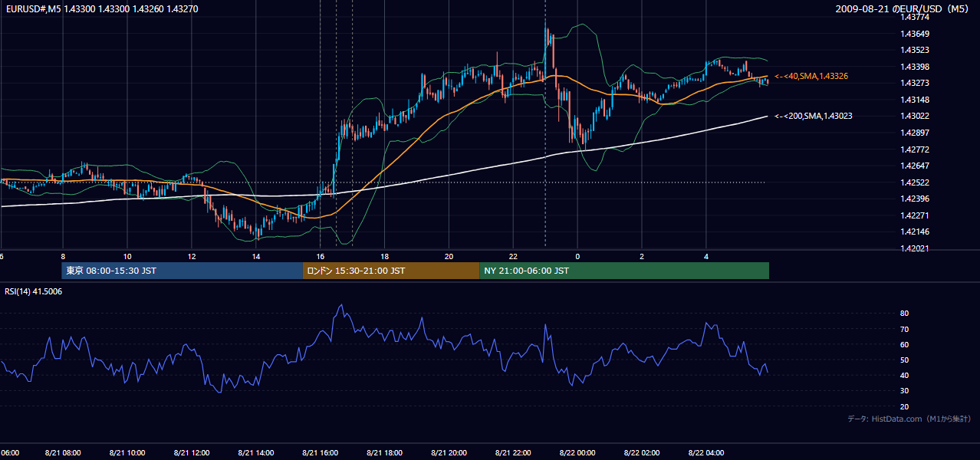Click price axis value 1.43022
This screenshot has height=460, width=980.
tap(916, 116)
